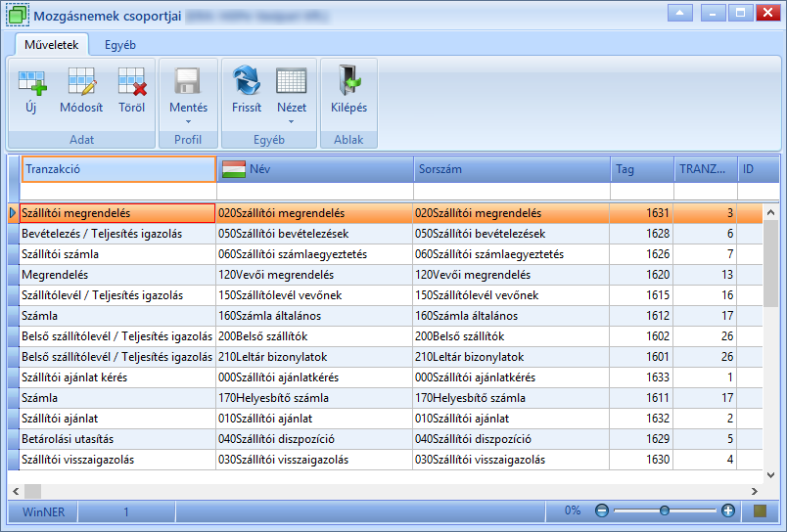Click the zoom in plus icon
This screenshot has width=787, height=532.
point(727,510)
